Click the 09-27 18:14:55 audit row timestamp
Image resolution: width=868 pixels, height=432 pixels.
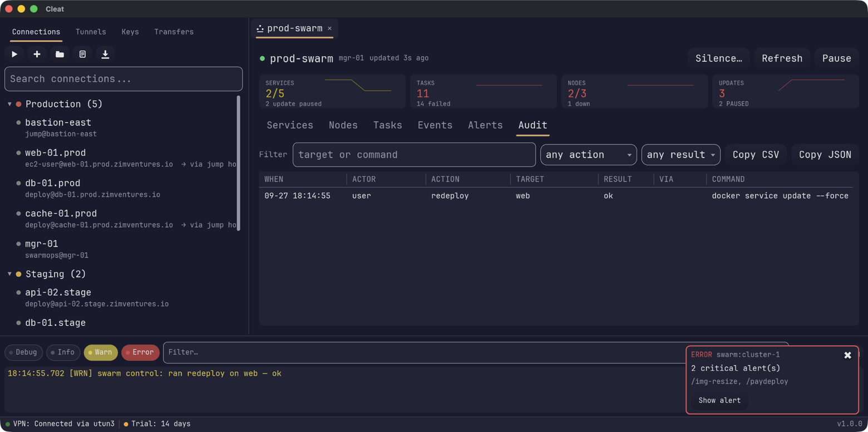coord(297,196)
